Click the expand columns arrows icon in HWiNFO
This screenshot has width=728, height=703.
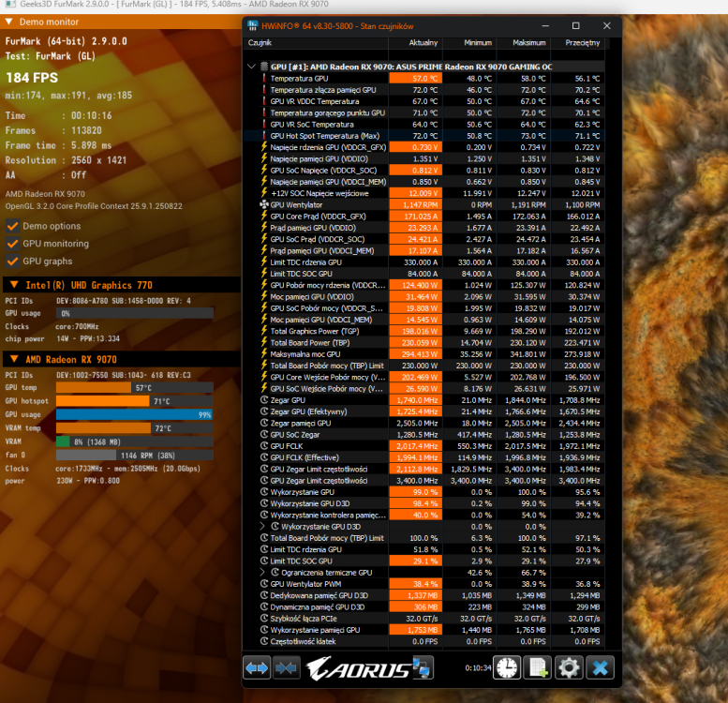[x=257, y=667]
